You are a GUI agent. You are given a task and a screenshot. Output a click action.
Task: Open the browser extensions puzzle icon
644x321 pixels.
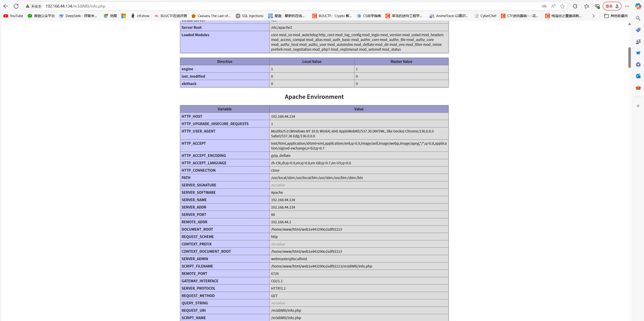(575, 6)
